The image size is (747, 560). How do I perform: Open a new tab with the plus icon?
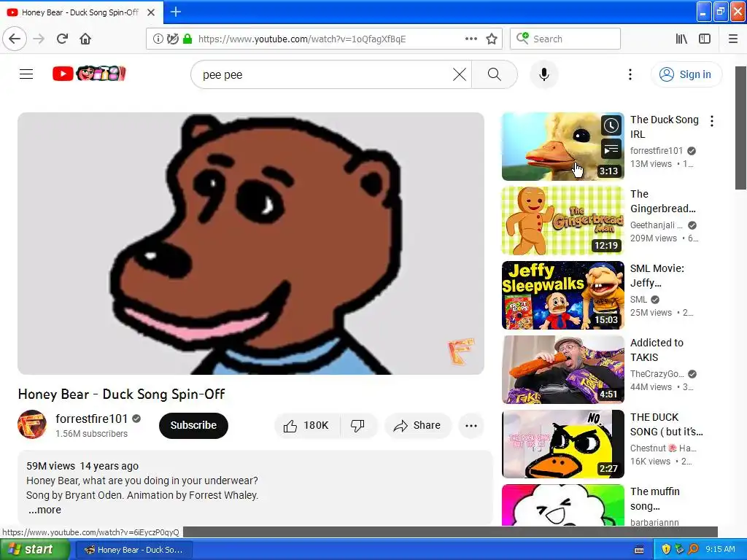pos(175,12)
